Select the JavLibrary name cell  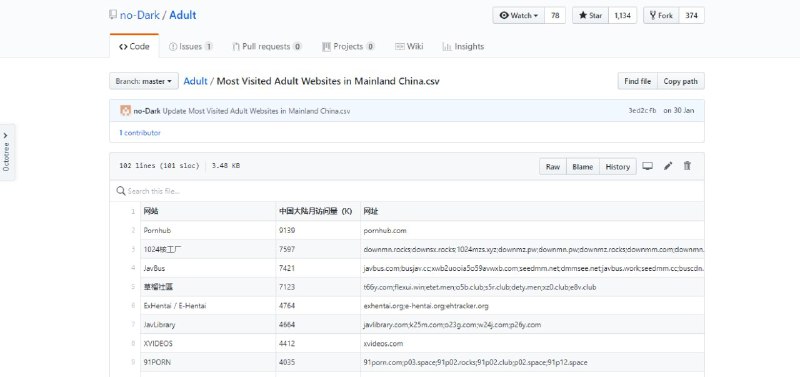click(x=208, y=324)
